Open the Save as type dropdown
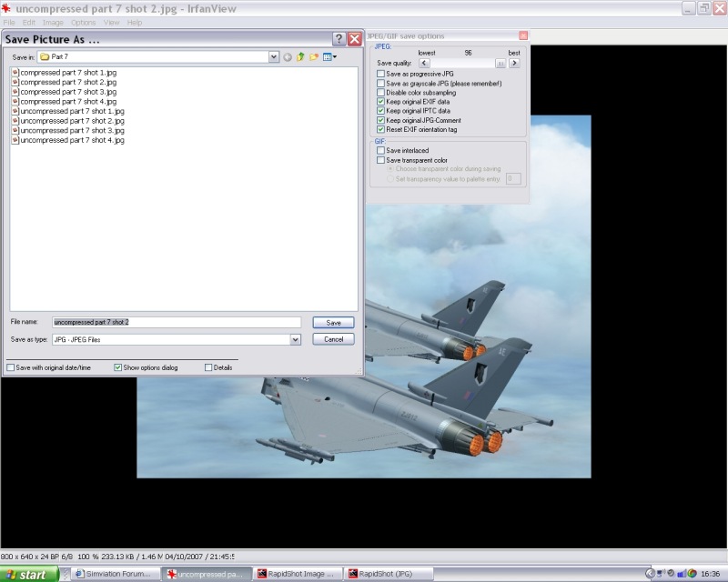Image resolution: width=728 pixels, height=582 pixels. click(x=295, y=339)
